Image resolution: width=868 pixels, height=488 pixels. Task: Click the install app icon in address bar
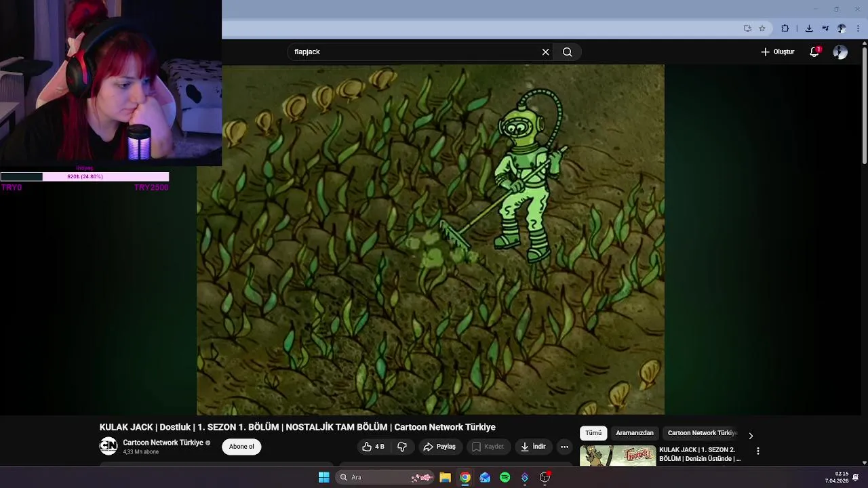[747, 28]
